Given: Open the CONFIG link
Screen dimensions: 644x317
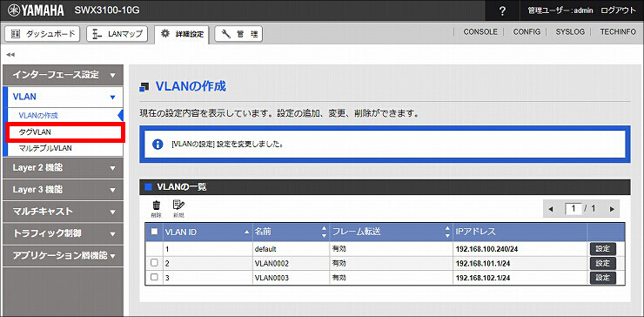Looking at the screenshot, I should (x=527, y=32).
